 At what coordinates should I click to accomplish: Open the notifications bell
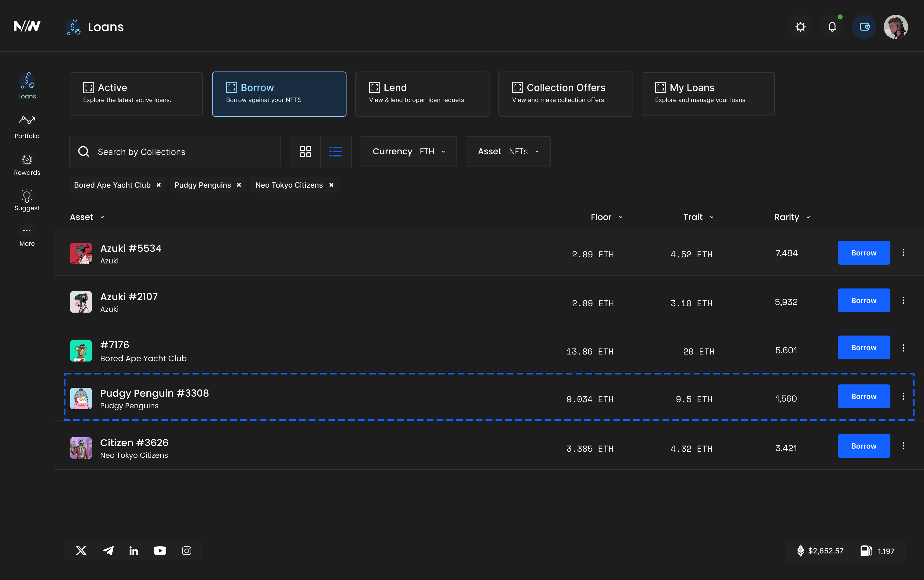pyautogui.click(x=832, y=27)
